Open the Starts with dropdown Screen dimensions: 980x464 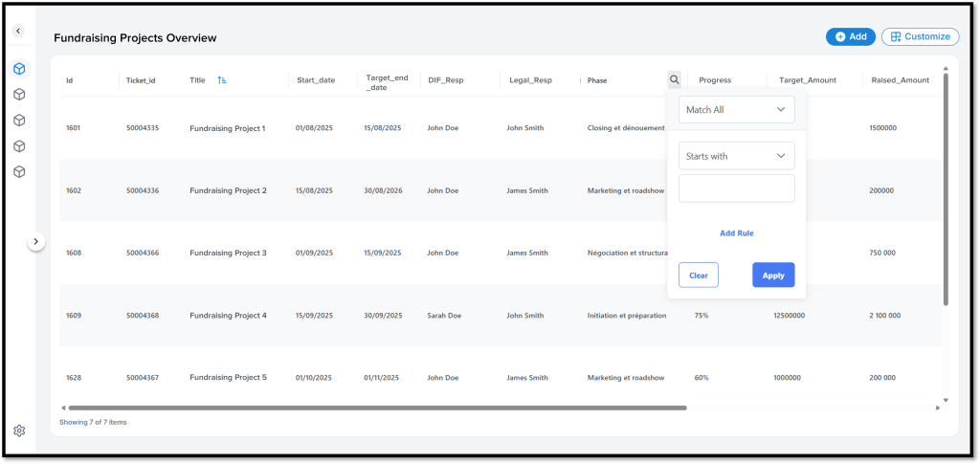pyautogui.click(x=736, y=156)
